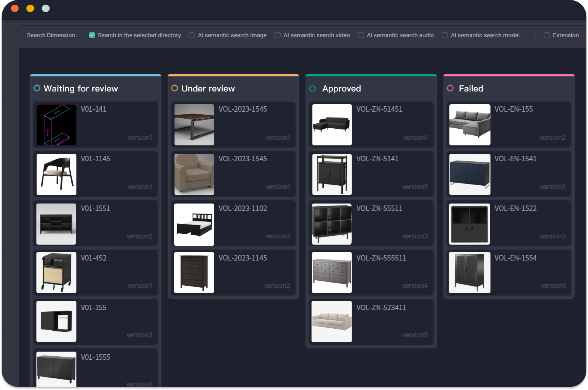
Task: Open V01-1551 TV stand thumbnail
Action: [x=56, y=224]
